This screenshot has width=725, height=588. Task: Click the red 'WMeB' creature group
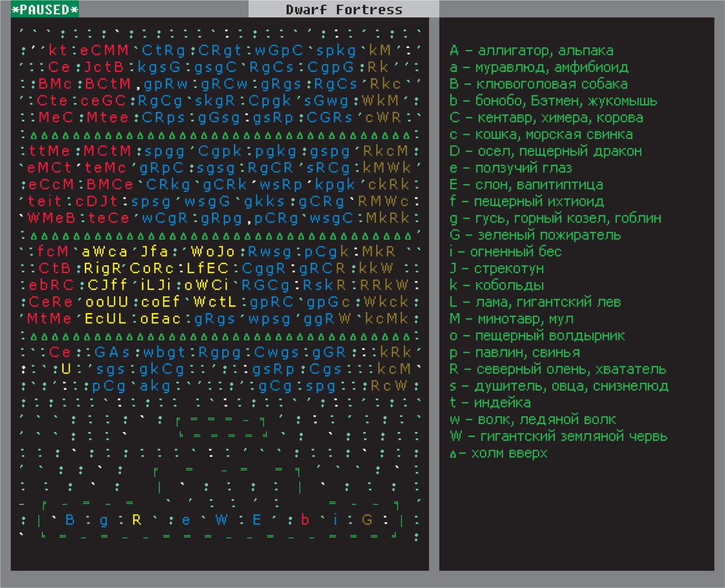[x=51, y=218]
